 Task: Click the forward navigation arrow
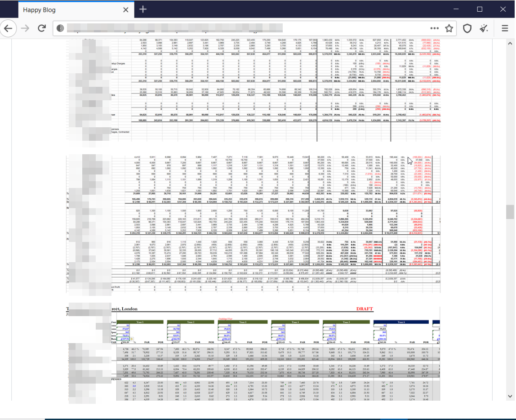pyautogui.click(x=25, y=28)
